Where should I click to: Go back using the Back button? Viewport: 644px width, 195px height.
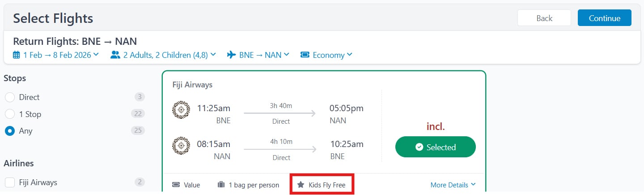click(544, 18)
